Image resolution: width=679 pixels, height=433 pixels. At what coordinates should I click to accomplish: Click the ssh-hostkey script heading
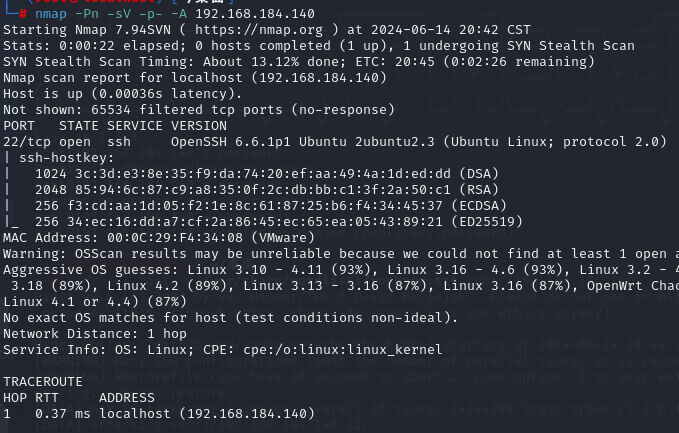66,158
